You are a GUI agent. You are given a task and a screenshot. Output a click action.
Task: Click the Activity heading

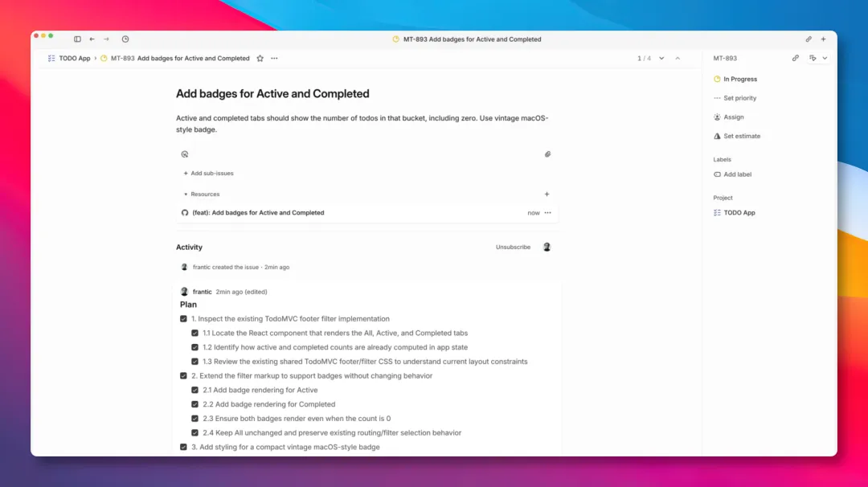click(x=190, y=248)
